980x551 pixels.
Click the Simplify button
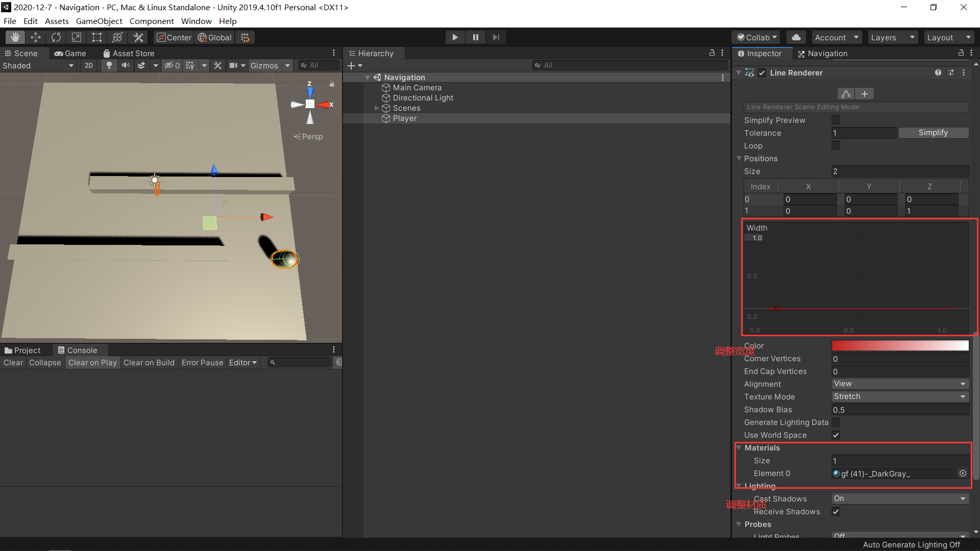tap(933, 133)
